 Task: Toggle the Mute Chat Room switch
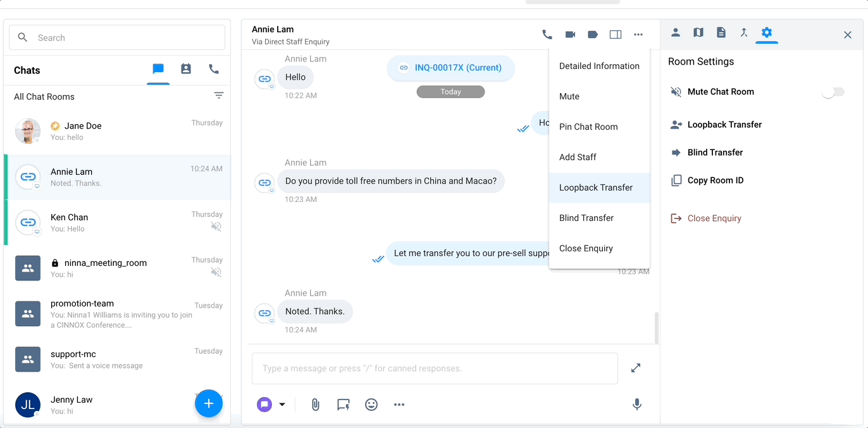click(833, 92)
